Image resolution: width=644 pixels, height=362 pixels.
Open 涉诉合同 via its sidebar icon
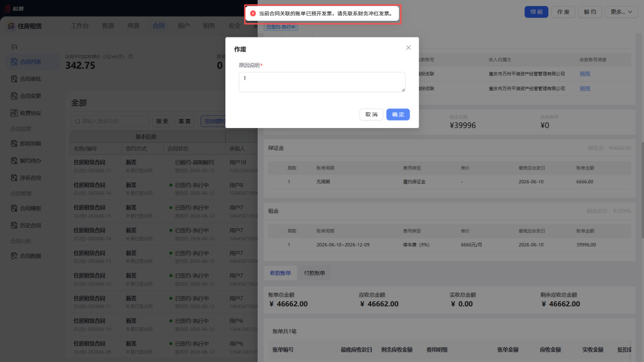click(14, 178)
